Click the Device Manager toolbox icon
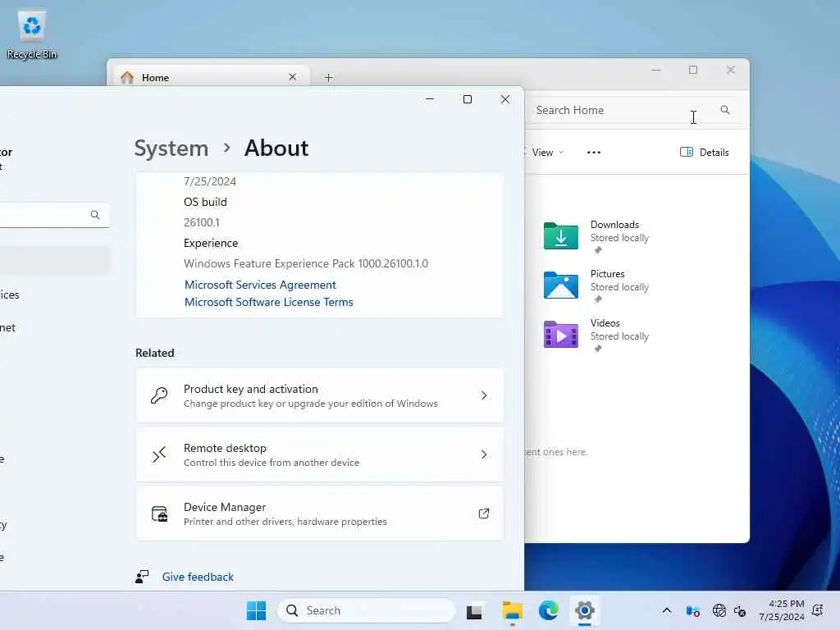 (x=160, y=514)
